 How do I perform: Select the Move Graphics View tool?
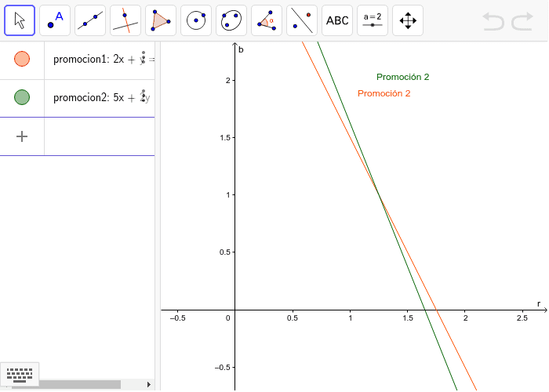408,20
